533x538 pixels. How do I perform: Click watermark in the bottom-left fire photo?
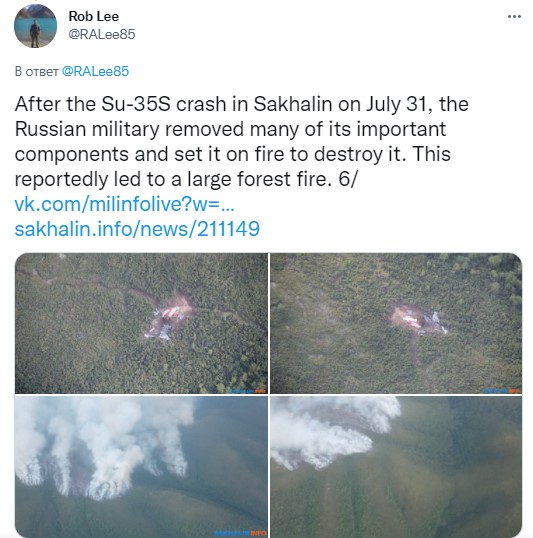click(240, 533)
